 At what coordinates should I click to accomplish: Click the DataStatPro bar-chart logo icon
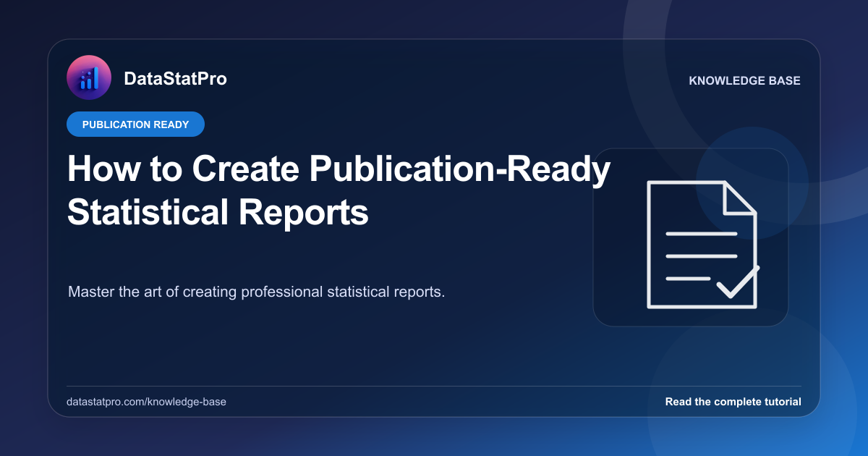88,78
